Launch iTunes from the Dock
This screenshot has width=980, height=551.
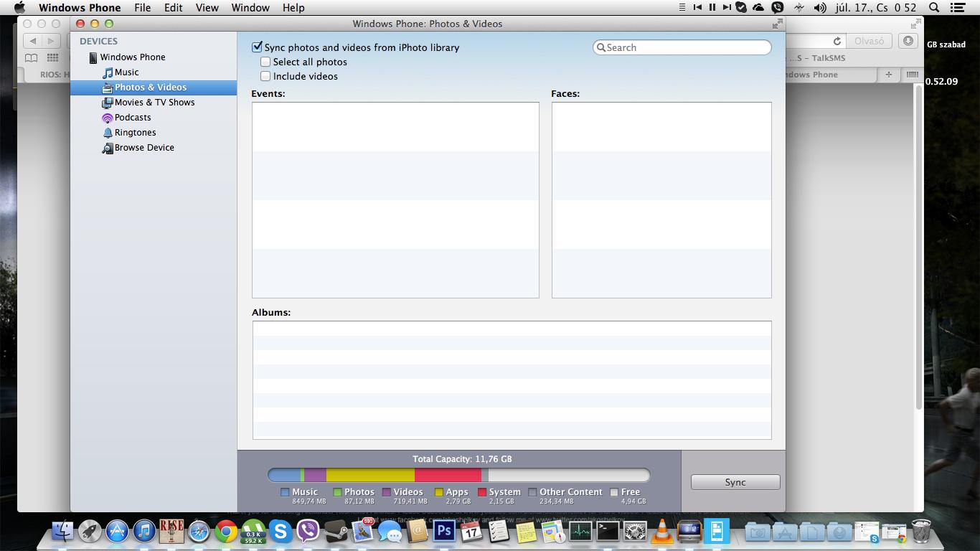pyautogui.click(x=144, y=532)
